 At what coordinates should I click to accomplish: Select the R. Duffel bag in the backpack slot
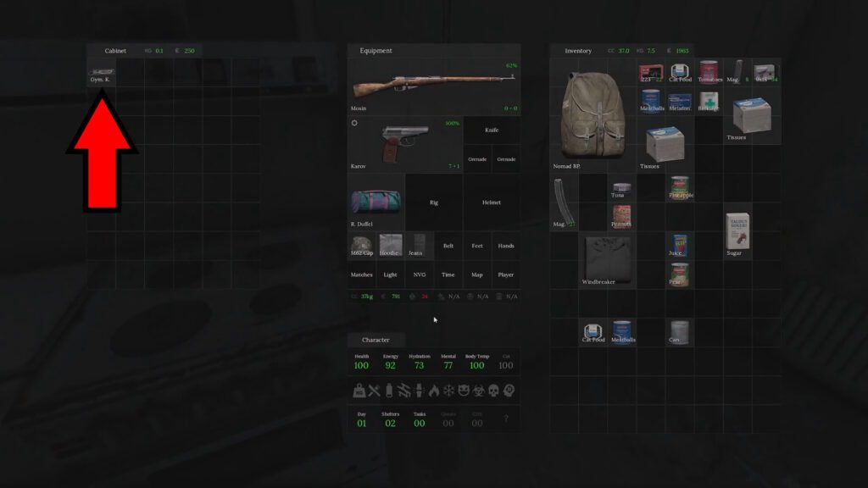coord(376,202)
